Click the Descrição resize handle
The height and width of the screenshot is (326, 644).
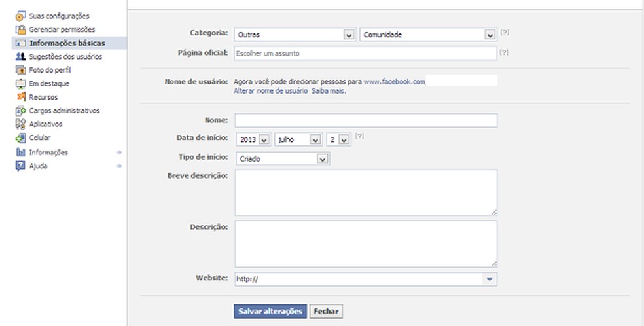pos(493,264)
